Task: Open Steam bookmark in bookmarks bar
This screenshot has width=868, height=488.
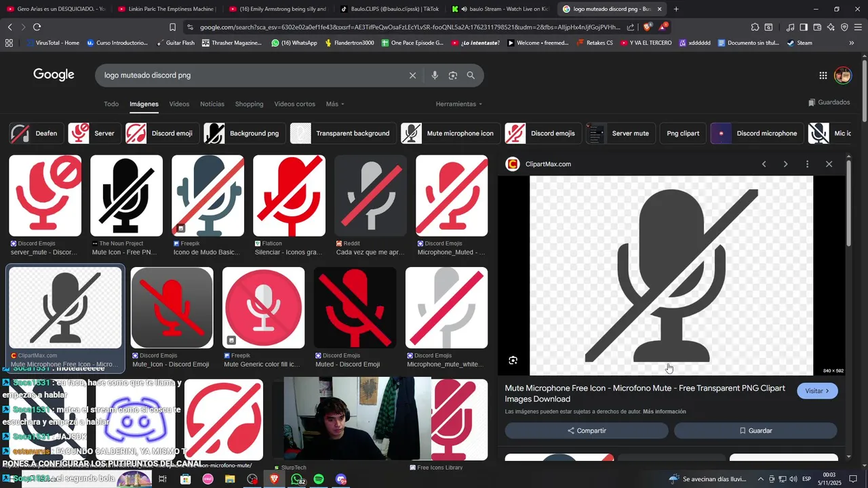Action: tap(799, 43)
